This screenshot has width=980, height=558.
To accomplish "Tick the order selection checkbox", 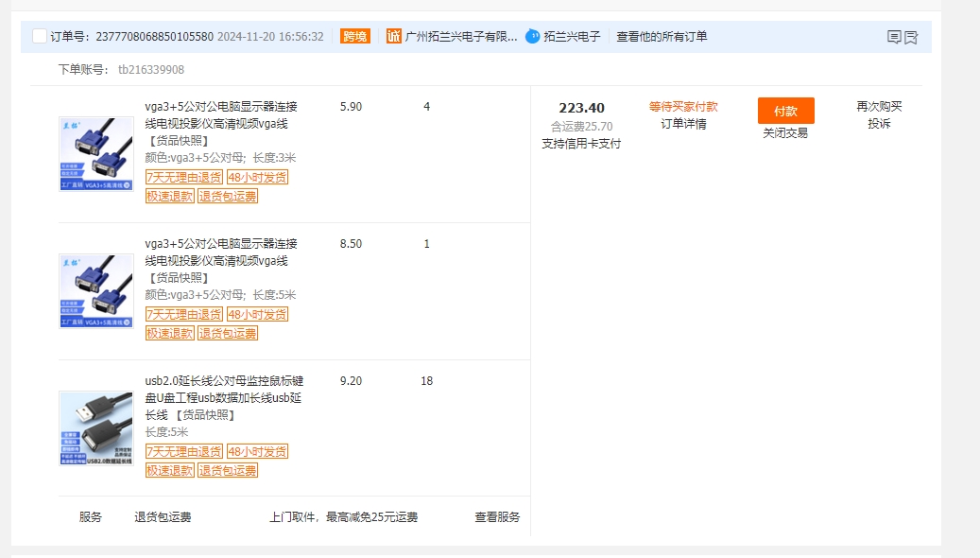I will [39, 37].
